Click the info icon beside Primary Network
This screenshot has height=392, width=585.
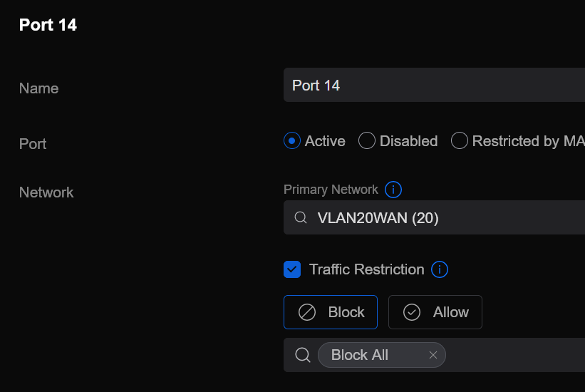pos(393,190)
